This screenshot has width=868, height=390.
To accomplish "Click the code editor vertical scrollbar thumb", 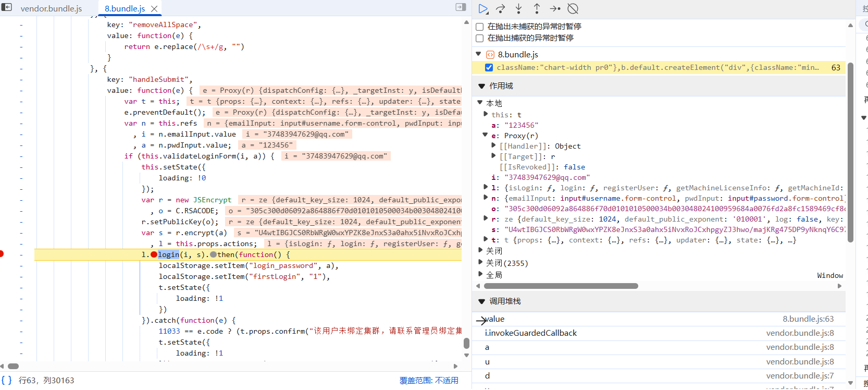I will (466, 343).
